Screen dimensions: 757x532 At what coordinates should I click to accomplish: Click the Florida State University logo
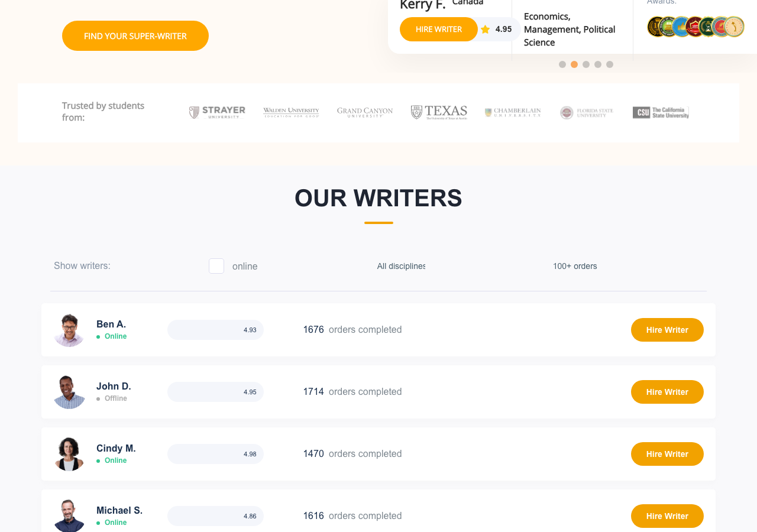587,112
